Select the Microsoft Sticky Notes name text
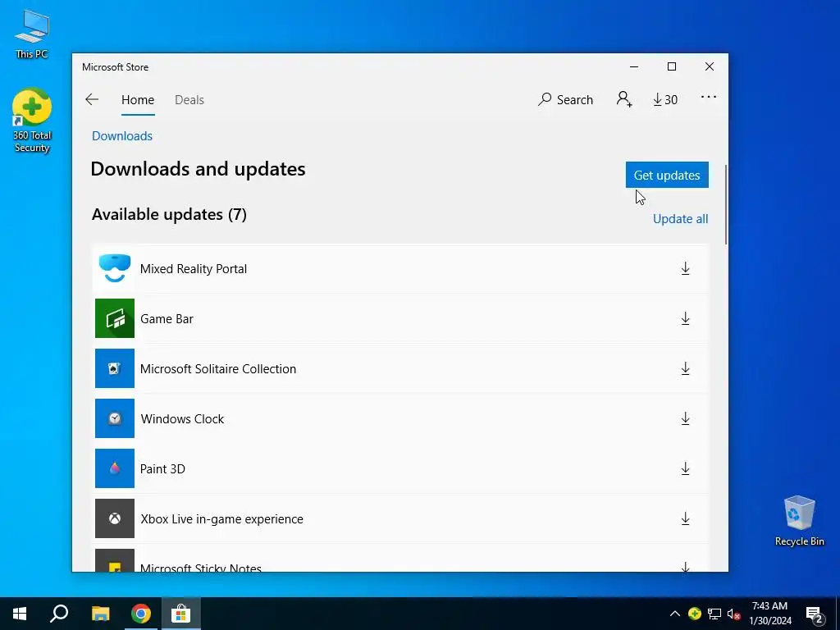The width and height of the screenshot is (840, 630). coord(201,568)
